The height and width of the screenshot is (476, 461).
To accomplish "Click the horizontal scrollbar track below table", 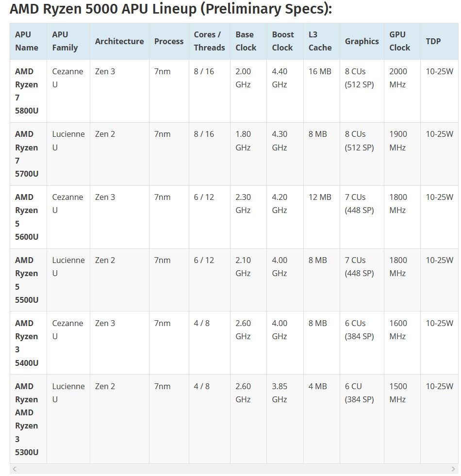I will 234,469.
